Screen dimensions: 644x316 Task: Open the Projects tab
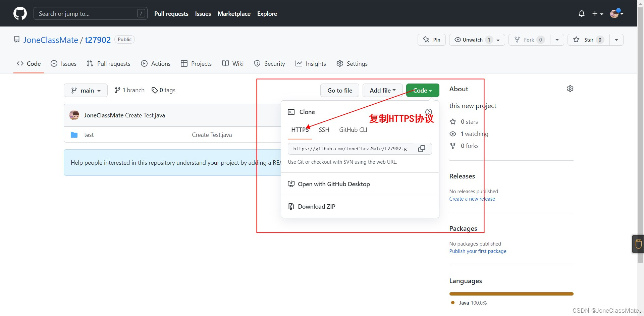point(196,63)
